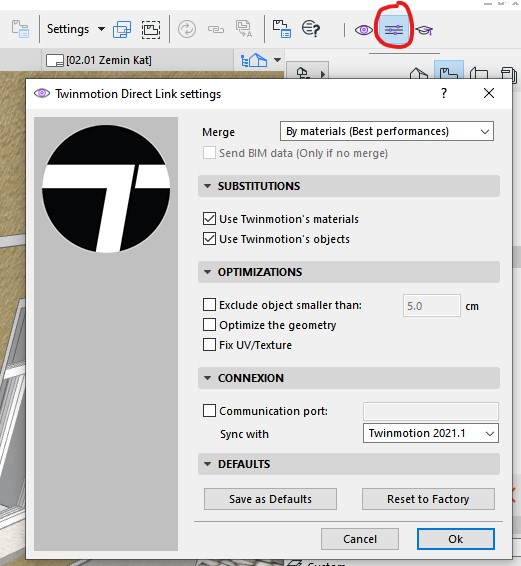Click the Twinmotion eye sync icon in toolbar
This screenshot has width=521, height=566.
point(364,30)
